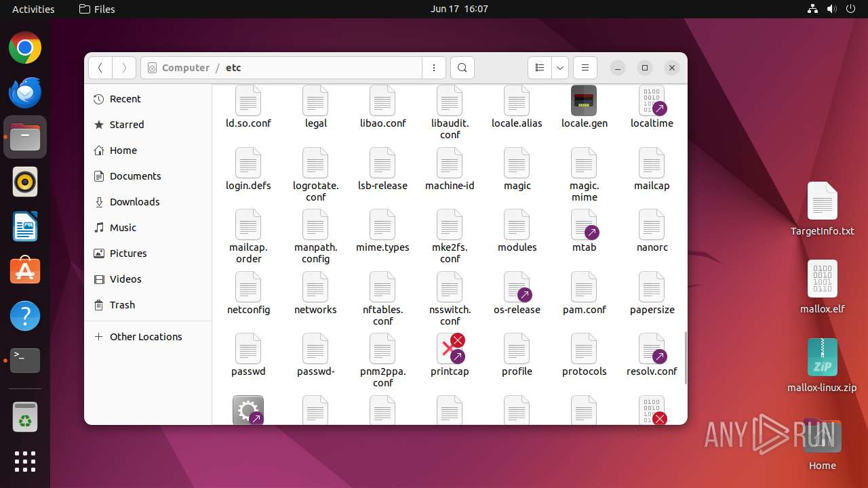Viewport: 868px width, 488px height.
Task: Select the netconfig file icon
Action: tap(248, 287)
